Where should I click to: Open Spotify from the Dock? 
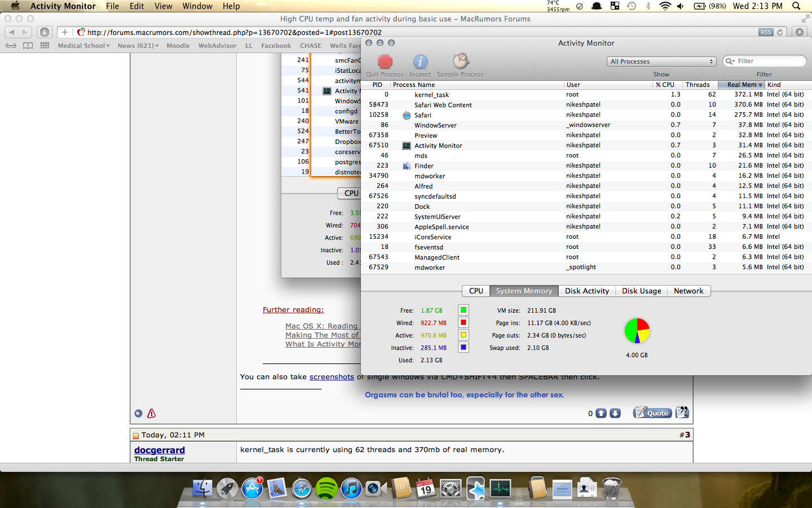pos(326,488)
